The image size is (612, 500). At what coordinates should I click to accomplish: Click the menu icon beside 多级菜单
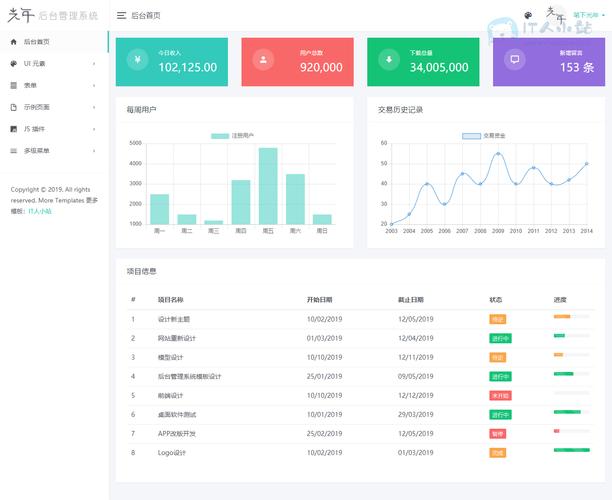14,151
